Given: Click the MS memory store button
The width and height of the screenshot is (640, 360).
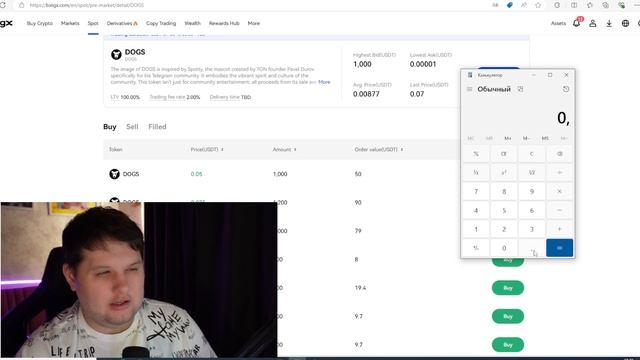Looking at the screenshot, I should [545, 138].
